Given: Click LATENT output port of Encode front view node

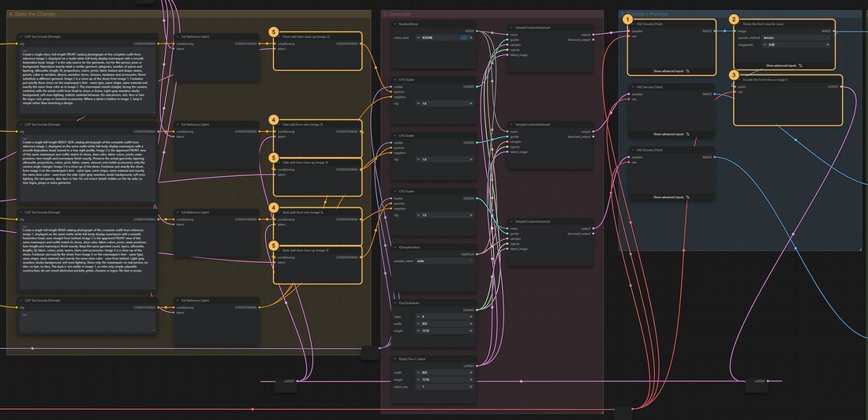Looking at the screenshot, I should (842, 86).
